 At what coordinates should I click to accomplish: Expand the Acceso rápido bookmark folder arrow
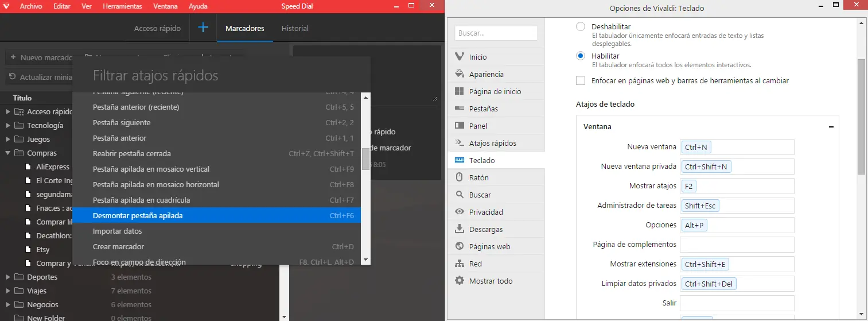pyautogui.click(x=8, y=111)
